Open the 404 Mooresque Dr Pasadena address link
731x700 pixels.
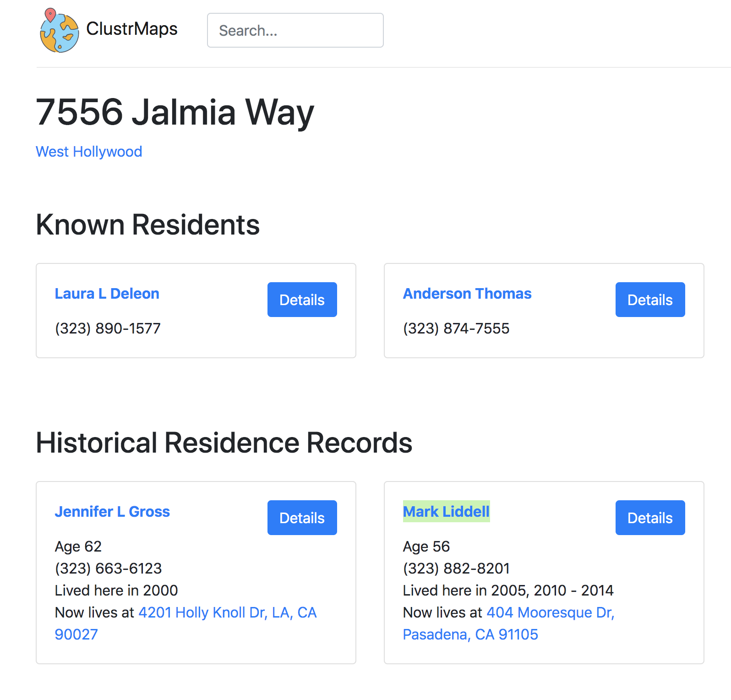(x=550, y=612)
